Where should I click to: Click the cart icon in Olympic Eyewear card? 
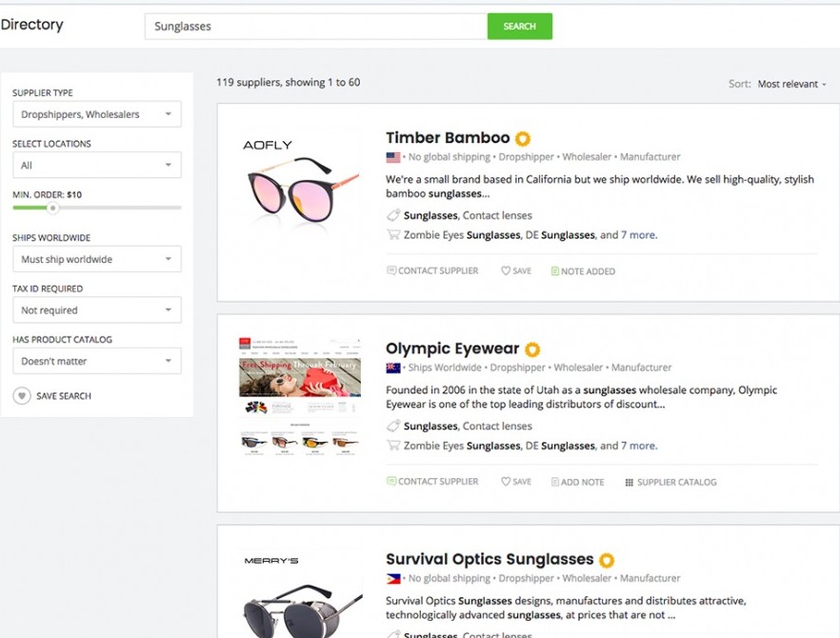click(x=393, y=445)
